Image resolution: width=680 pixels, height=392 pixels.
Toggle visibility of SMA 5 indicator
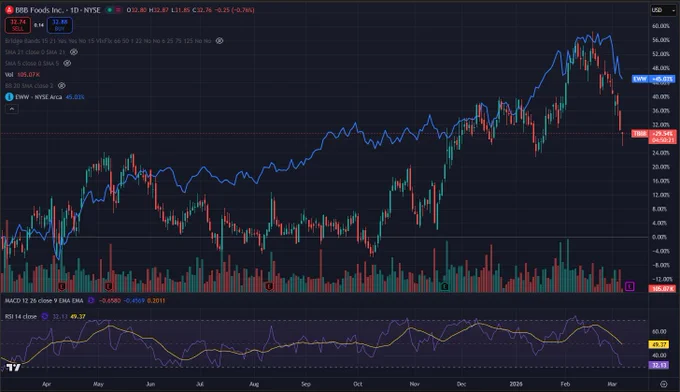[67, 63]
